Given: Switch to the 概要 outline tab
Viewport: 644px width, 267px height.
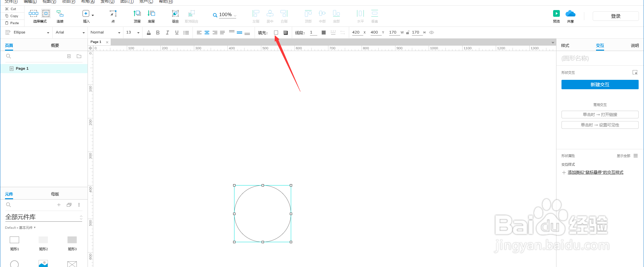Looking at the screenshot, I should pyautogui.click(x=55, y=45).
